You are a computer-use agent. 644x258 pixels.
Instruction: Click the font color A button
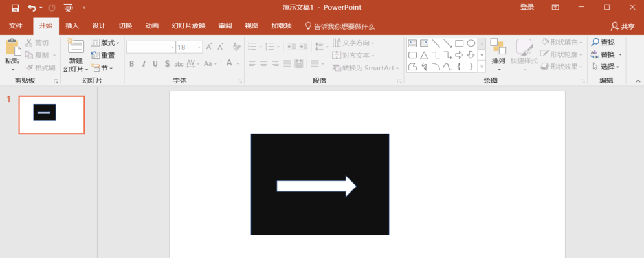(x=229, y=63)
